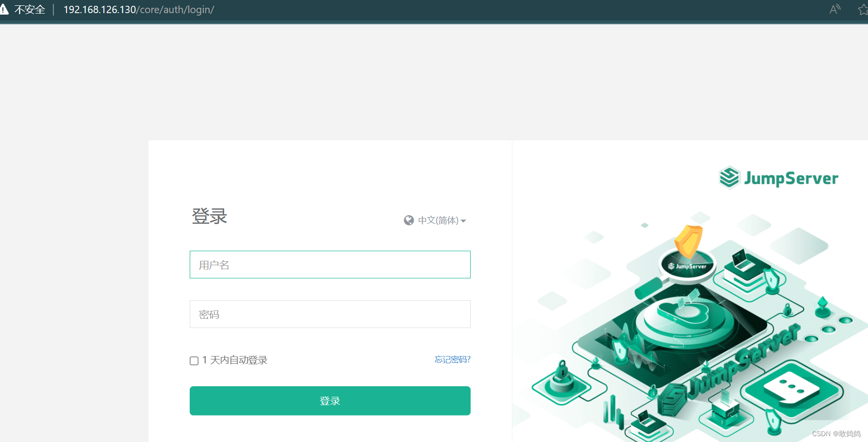
Task: Click the JumpServer logo
Action: (779, 178)
